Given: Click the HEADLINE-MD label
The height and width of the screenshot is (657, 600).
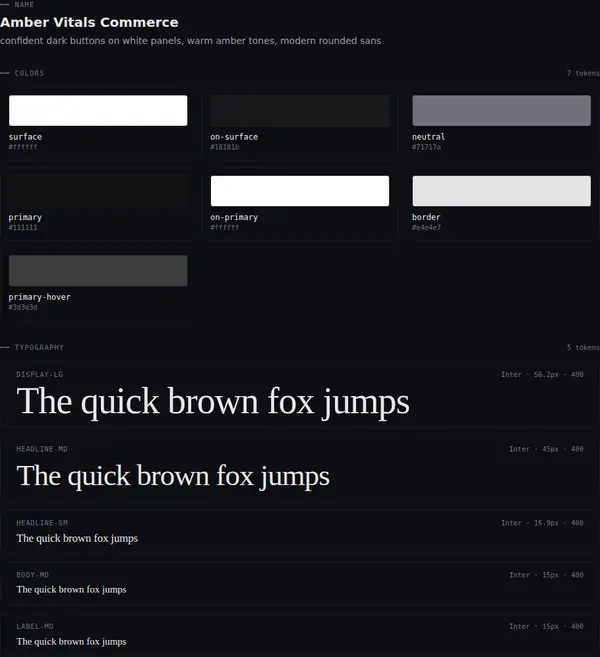Looking at the screenshot, I should (x=42, y=449).
